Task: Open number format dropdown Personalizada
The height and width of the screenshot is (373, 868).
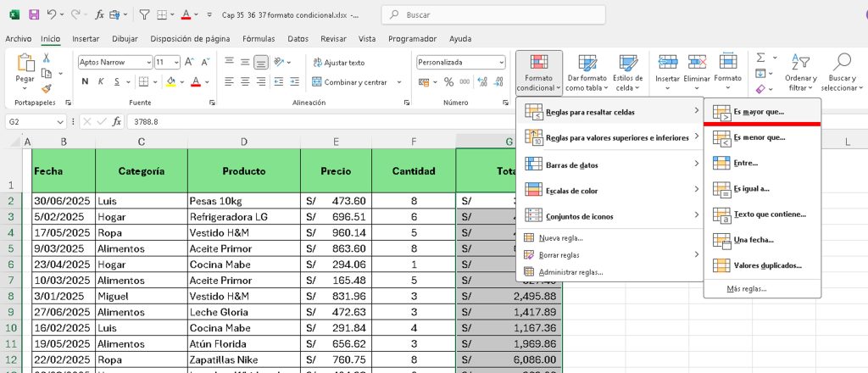Action: [501, 63]
